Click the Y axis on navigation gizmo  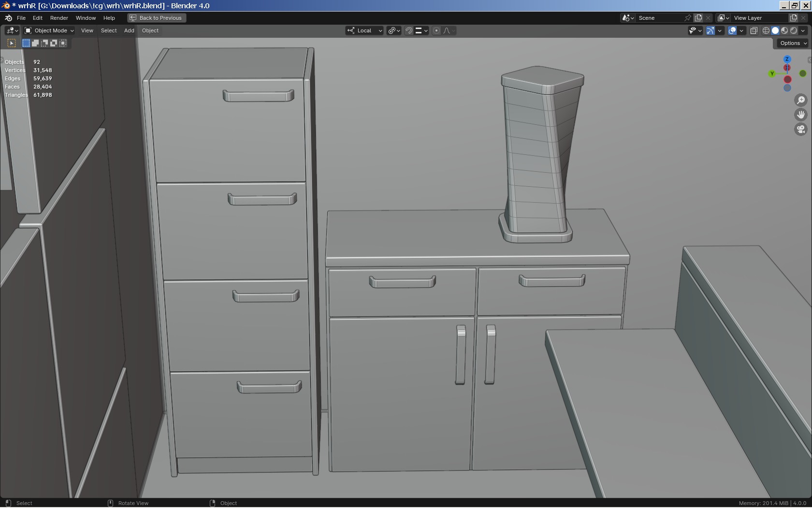click(x=772, y=74)
